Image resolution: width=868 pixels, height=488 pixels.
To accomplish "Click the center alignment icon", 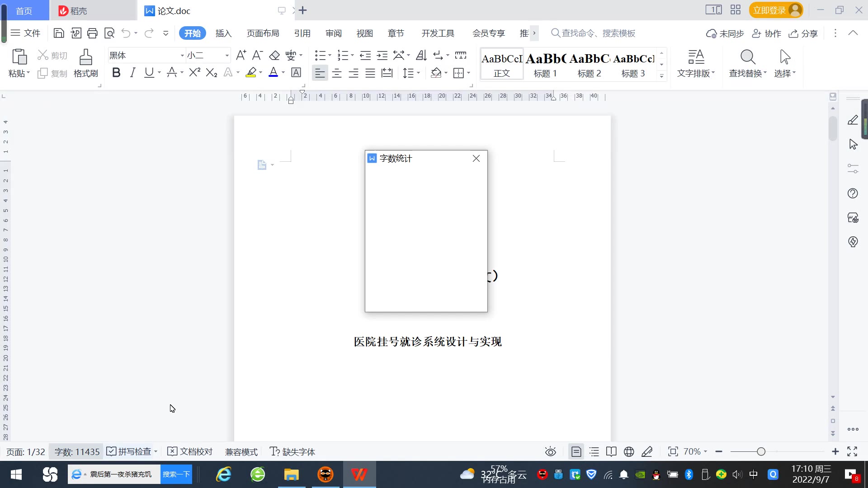I will click(x=336, y=73).
